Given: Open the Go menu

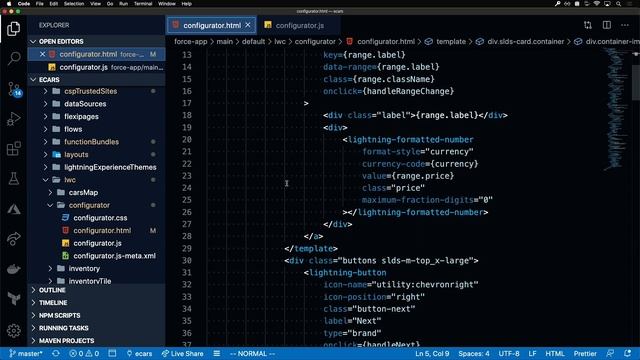Looking at the screenshot, I should pos(110,4).
